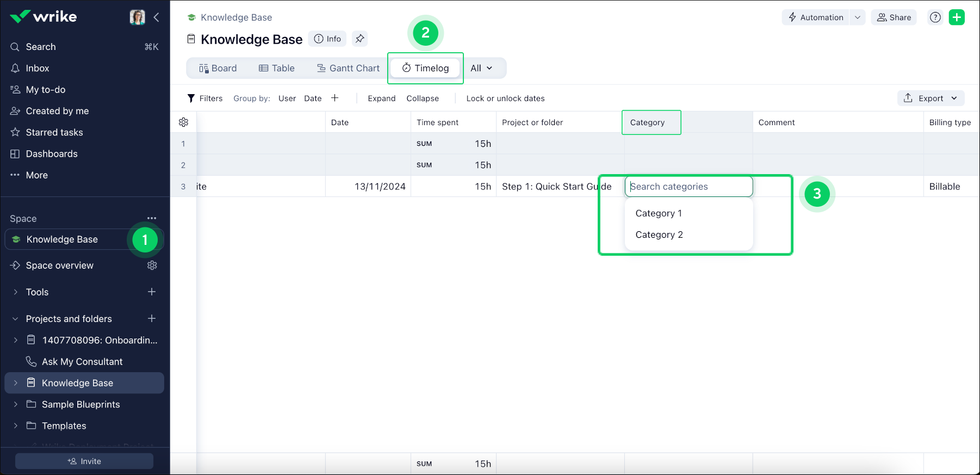Expand the Tools section

point(16,292)
